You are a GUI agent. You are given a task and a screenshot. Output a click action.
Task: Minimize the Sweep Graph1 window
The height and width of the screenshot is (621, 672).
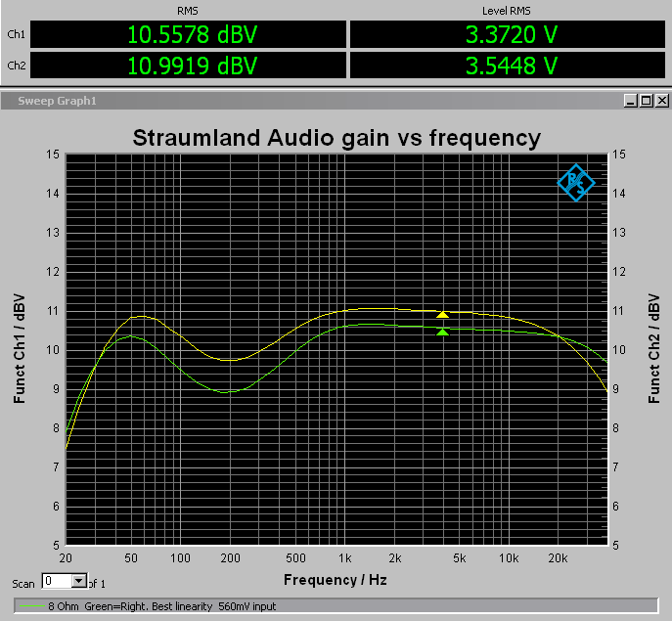pos(631,101)
